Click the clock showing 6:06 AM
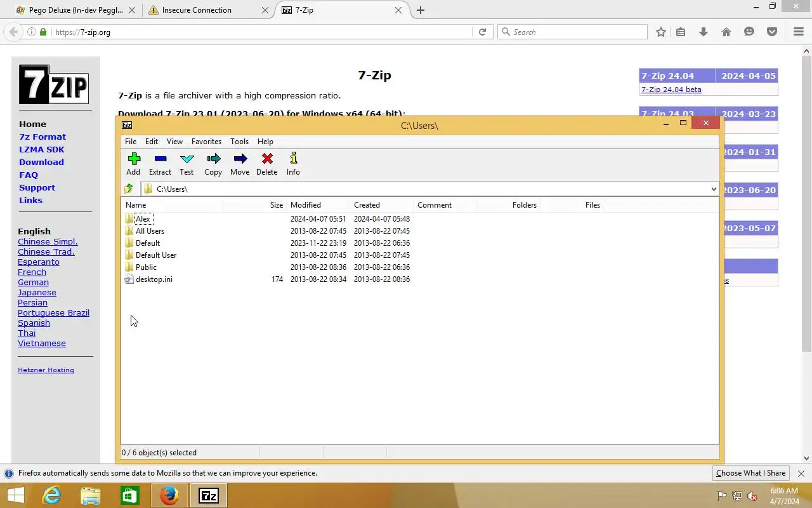Image resolution: width=812 pixels, height=508 pixels. (x=784, y=491)
